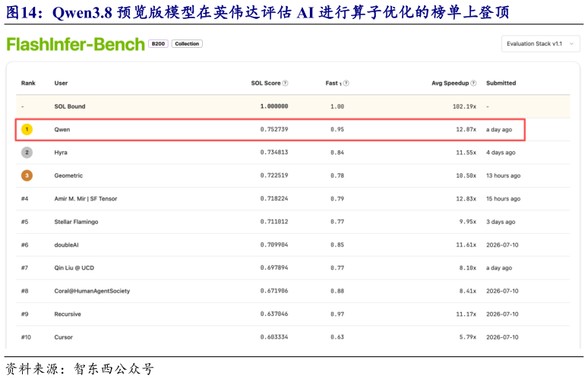The width and height of the screenshot is (588, 379).
Task: Click the 13 hours ago timestamp
Action: (503, 175)
